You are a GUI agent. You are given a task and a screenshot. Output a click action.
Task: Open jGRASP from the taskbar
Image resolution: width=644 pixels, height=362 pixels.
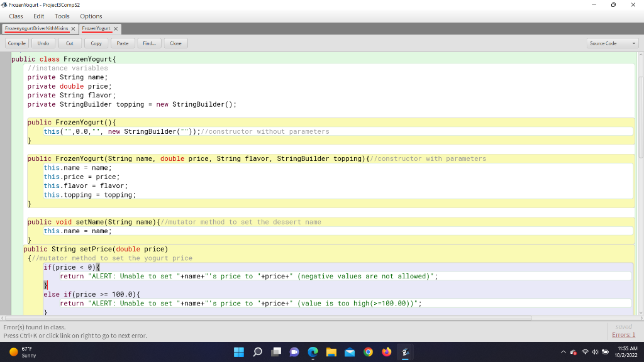pos(406,353)
